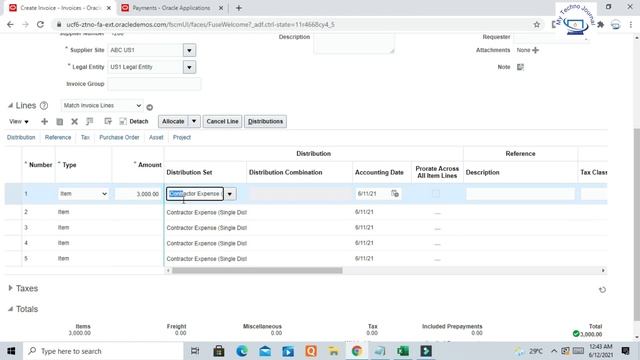Open Windows Start menu
Image resolution: width=640 pixels, height=360 pixels.
pos(11,351)
